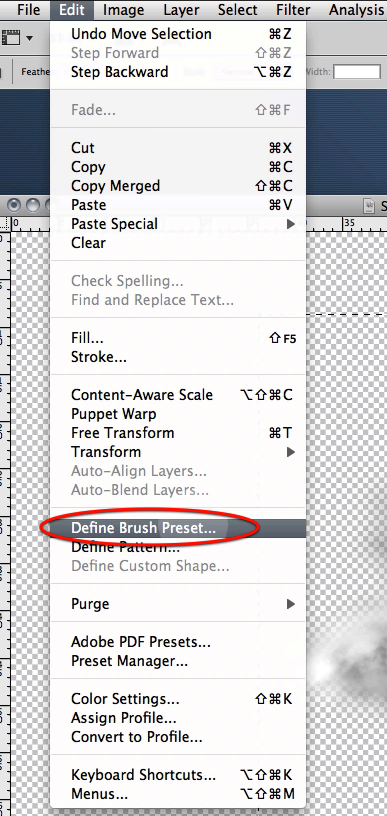Select Free Transform
This screenshot has height=816, width=387.
178,433
